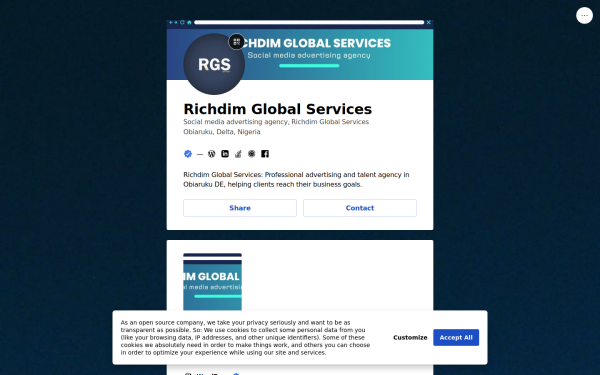Open the account icon left of Facebook

pyautogui.click(x=251, y=154)
